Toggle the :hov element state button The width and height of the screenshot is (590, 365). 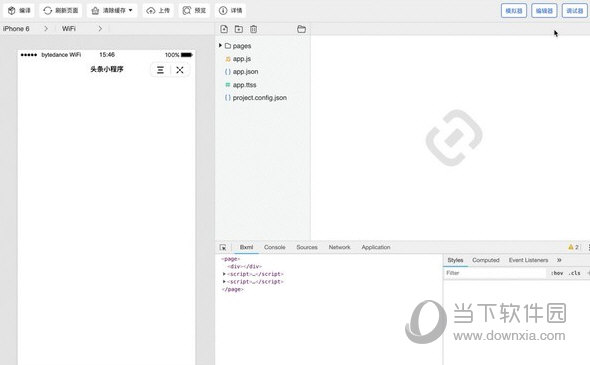click(557, 273)
